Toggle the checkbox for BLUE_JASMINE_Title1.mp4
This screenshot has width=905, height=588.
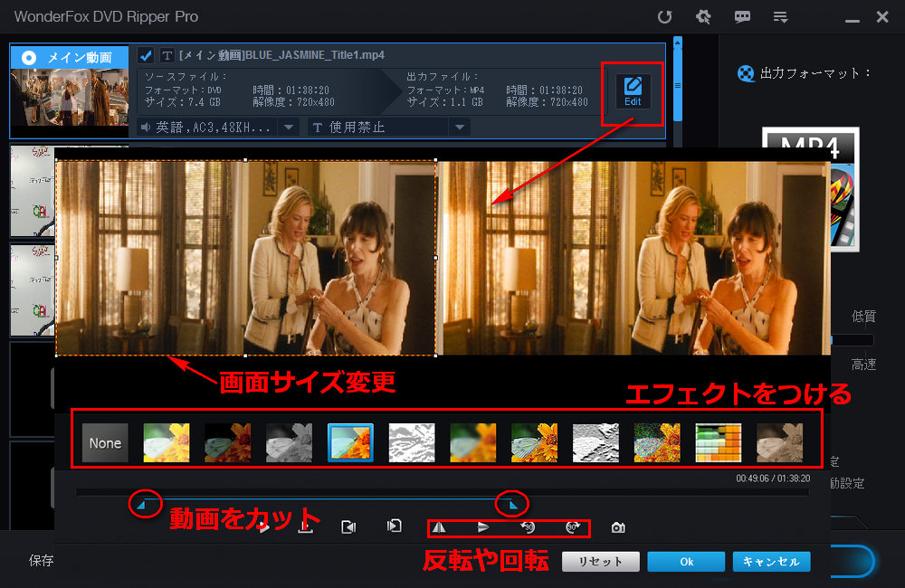[146, 55]
